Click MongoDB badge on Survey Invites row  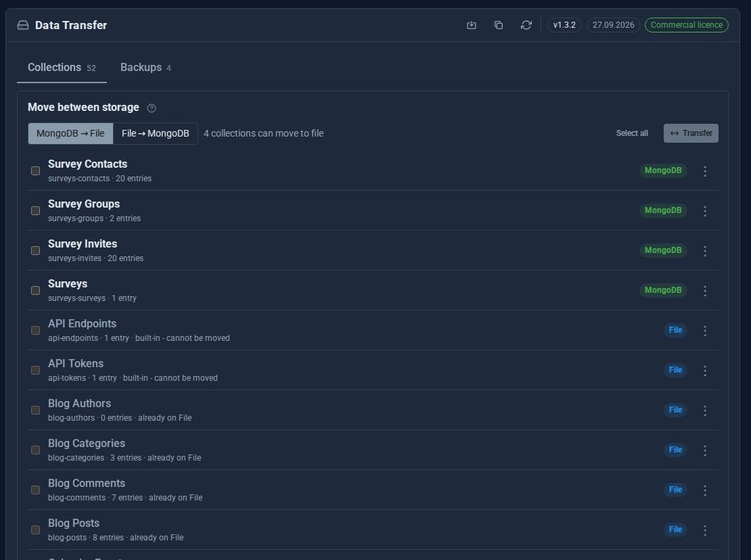coord(663,250)
